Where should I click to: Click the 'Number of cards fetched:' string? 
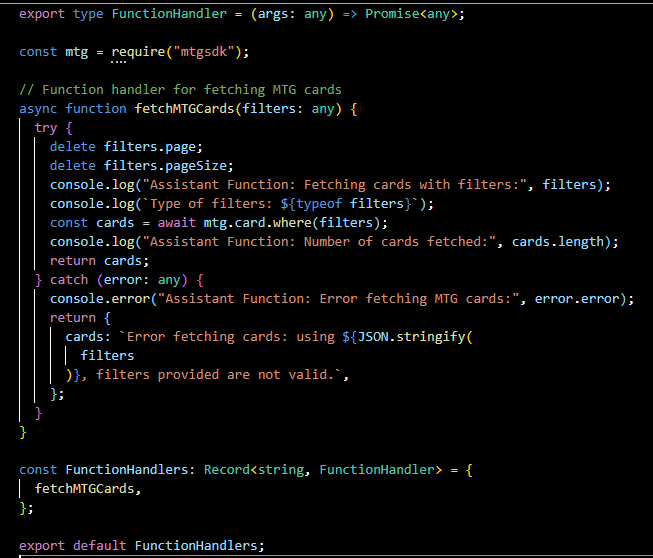pyautogui.click(x=320, y=242)
